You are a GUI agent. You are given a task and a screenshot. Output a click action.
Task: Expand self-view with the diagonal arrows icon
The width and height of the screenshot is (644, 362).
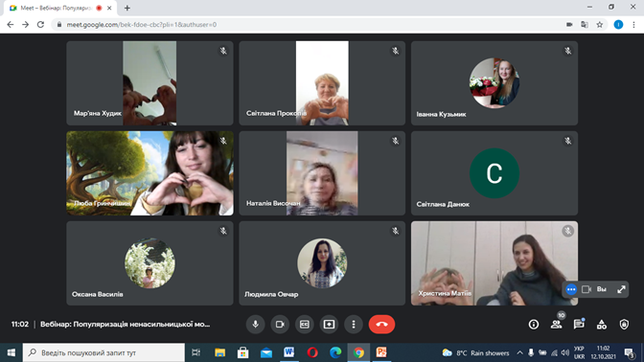tap(621, 289)
